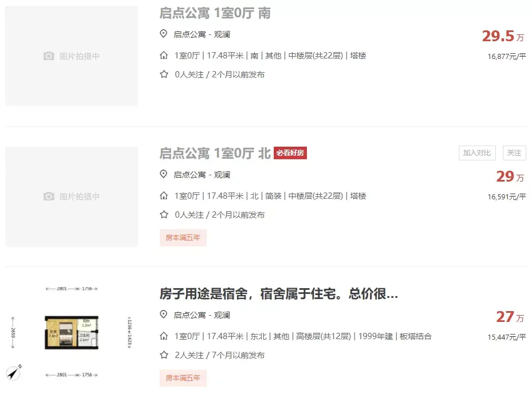
Task: Click camera icon in first placeholder image
Action: point(49,56)
